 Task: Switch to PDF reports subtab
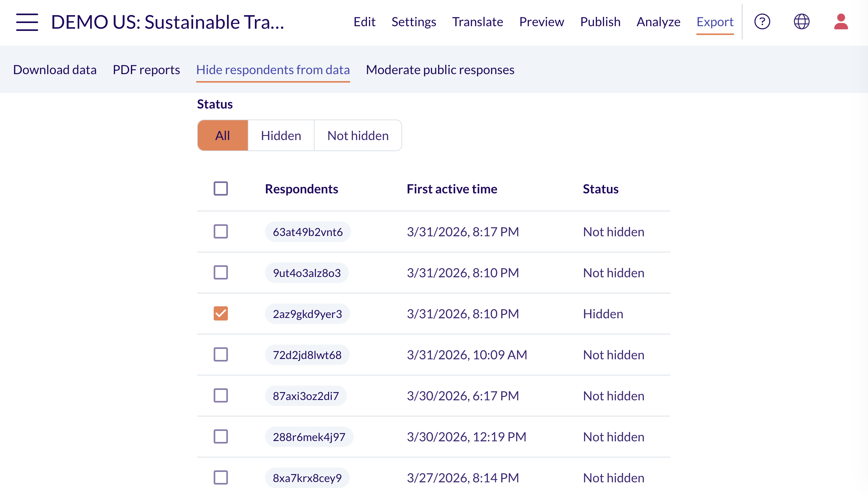pos(146,69)
